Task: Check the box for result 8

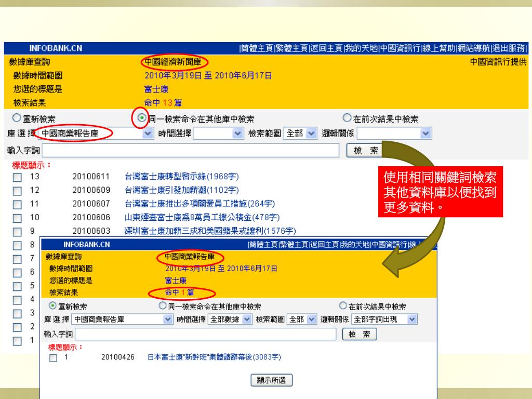Action: coord(17,245)
